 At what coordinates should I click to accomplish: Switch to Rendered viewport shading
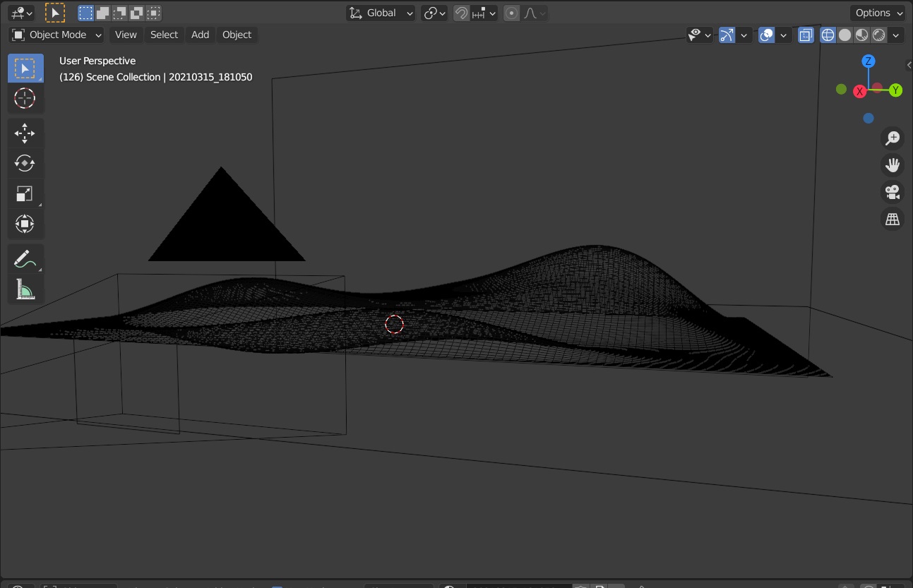pos(879,35)
